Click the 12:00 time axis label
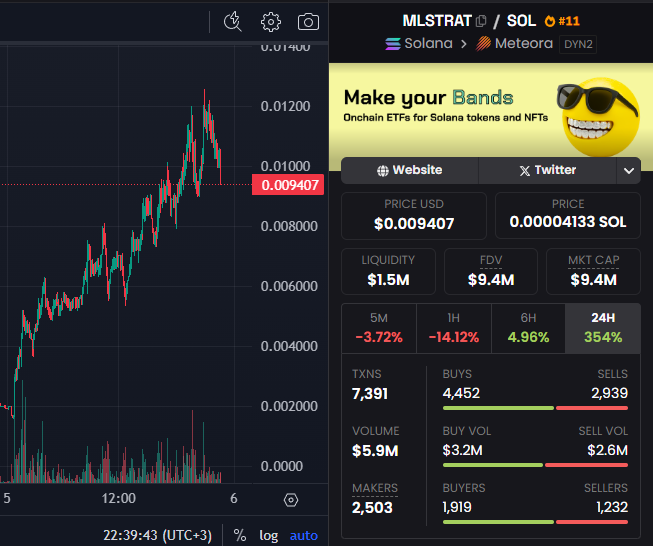Screen dimensions: 653x546 point(119,499)
